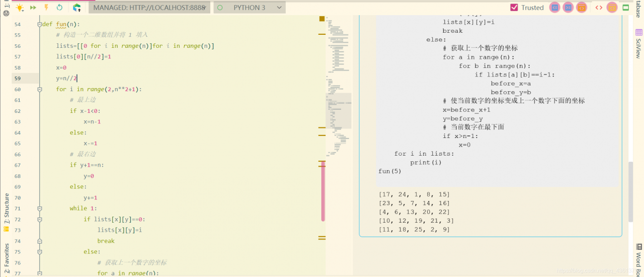The image size is (644, 277).
Task: Collapse the def fun(n) code block
Action: point(40,24)
